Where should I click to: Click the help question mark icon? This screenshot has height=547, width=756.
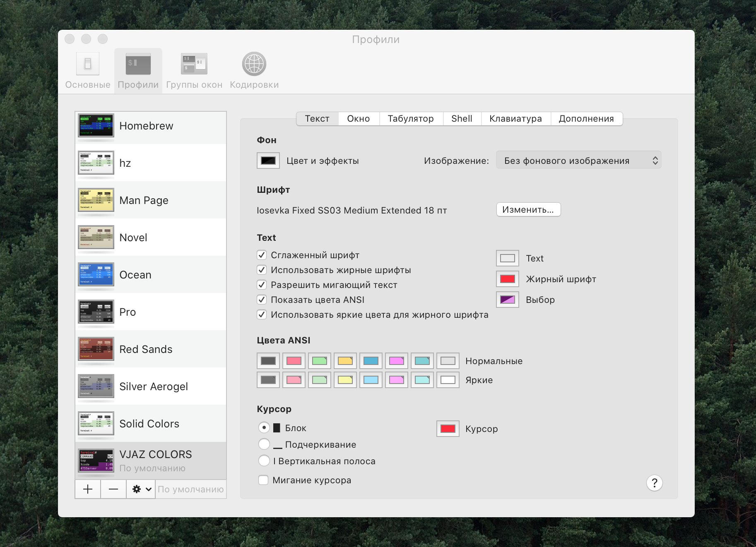click(x=654, y=483)
